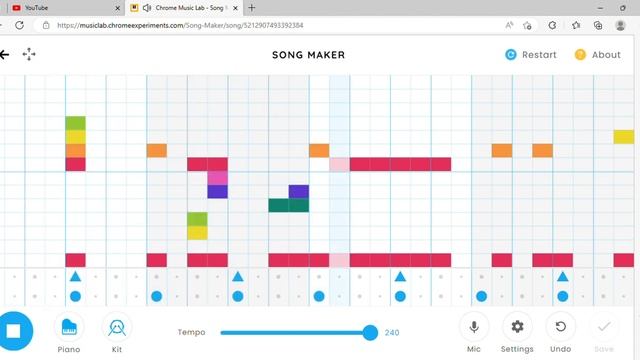Reload the page
This screenshot has height=360, width=640.
coord(19,25)
